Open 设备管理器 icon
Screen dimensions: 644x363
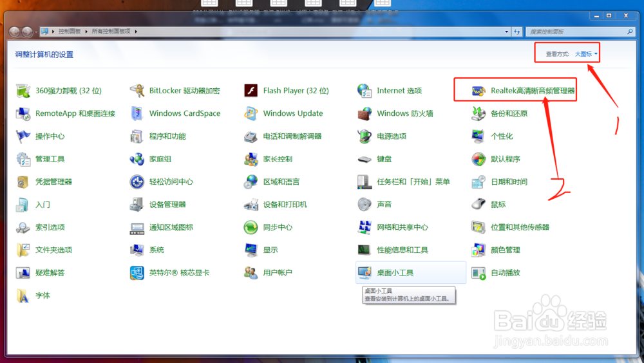point(137,204)
